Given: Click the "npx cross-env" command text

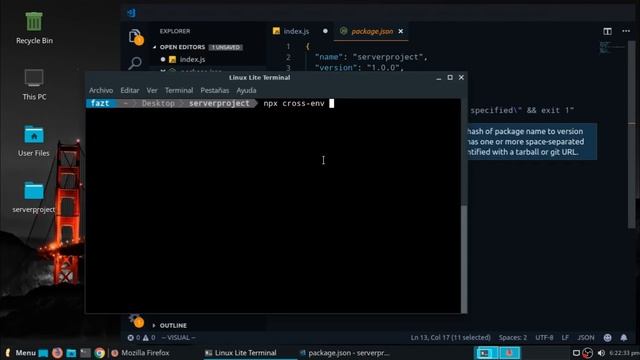Looking at the screenshot, I should [x=294, y=103].
